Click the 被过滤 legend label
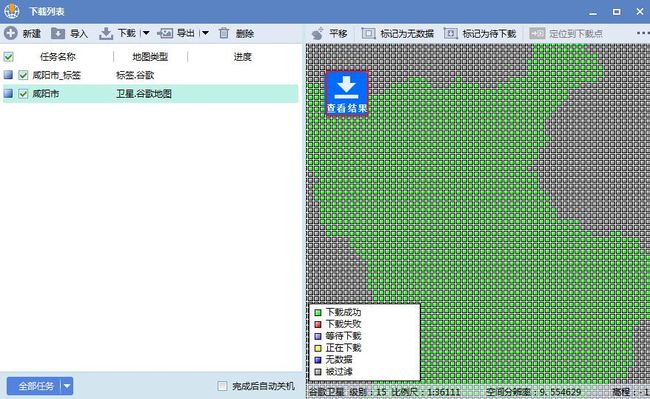Screen dimensions: 650x399 point(339,372)
